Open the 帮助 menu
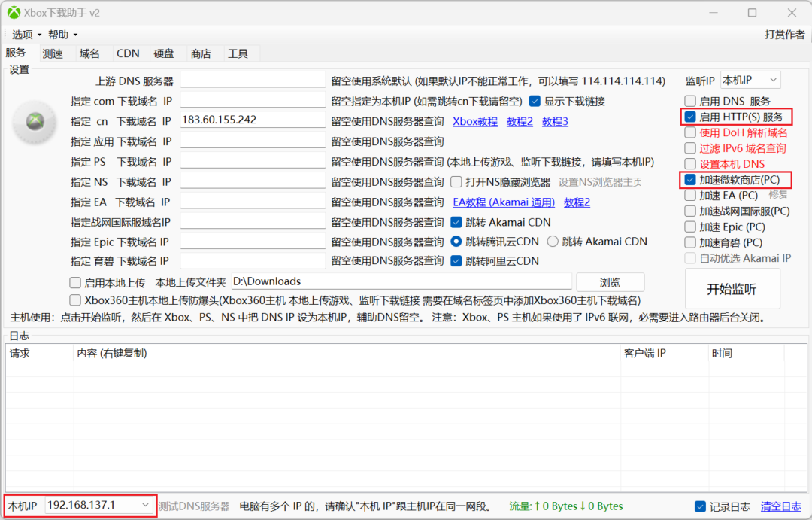 click(59, 34)
